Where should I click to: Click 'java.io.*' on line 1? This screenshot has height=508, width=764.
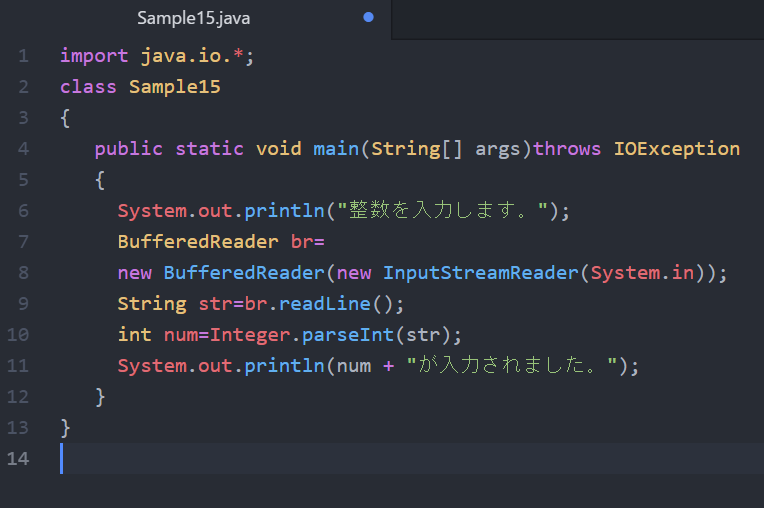click(192, 56)
